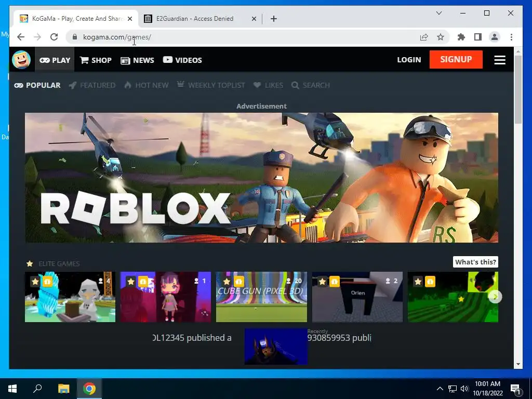Select the FEATURED games filter

coord(92,85)
